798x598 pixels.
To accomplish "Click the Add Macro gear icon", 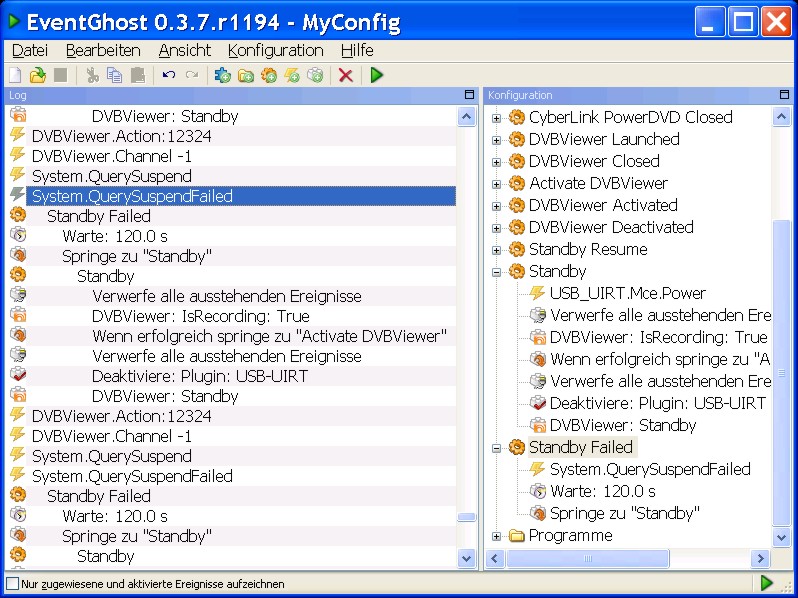I will coord(269,75).
